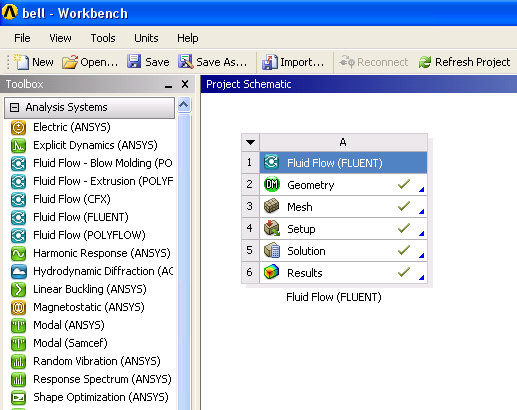Click the New project toolbar icon

(22, 62)
